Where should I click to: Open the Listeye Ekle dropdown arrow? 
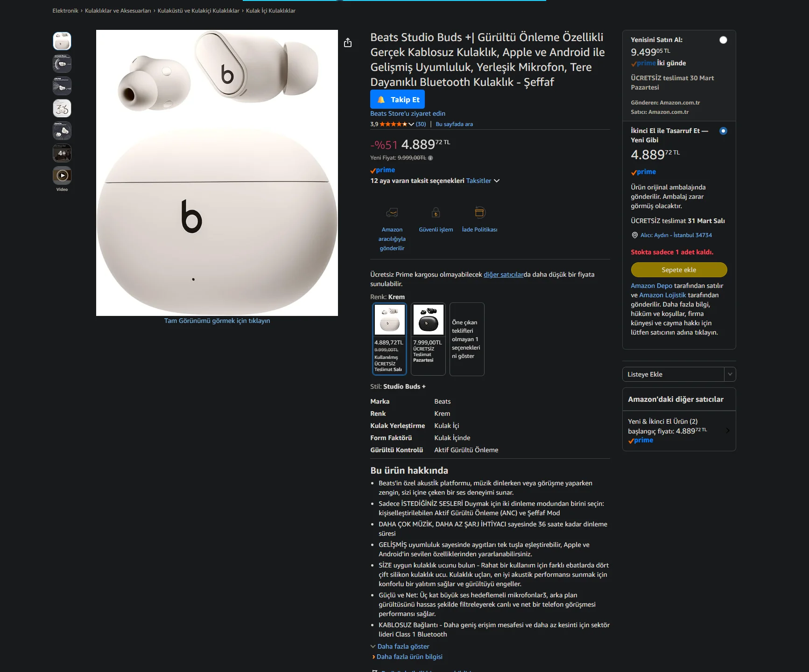[x=730, y=374]
